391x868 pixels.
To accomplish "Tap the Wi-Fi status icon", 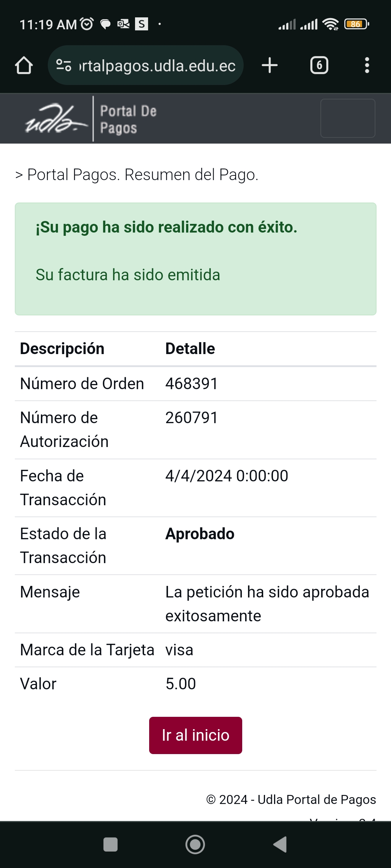I will [331, 24].
